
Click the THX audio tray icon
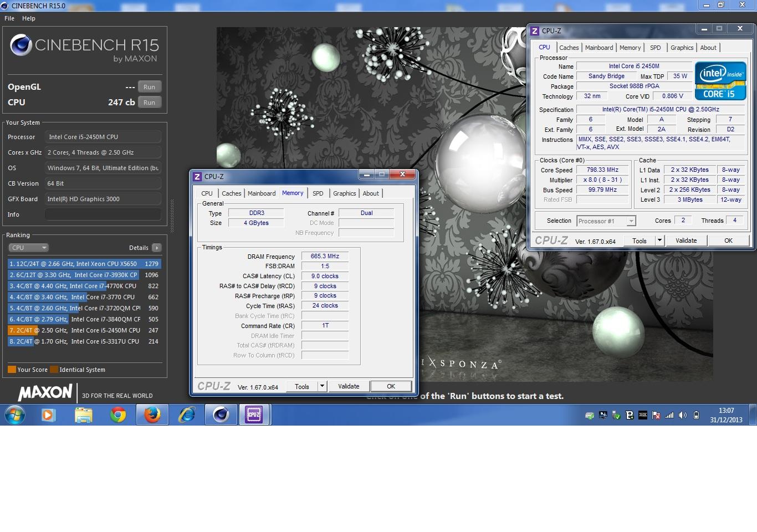point(643,415)
